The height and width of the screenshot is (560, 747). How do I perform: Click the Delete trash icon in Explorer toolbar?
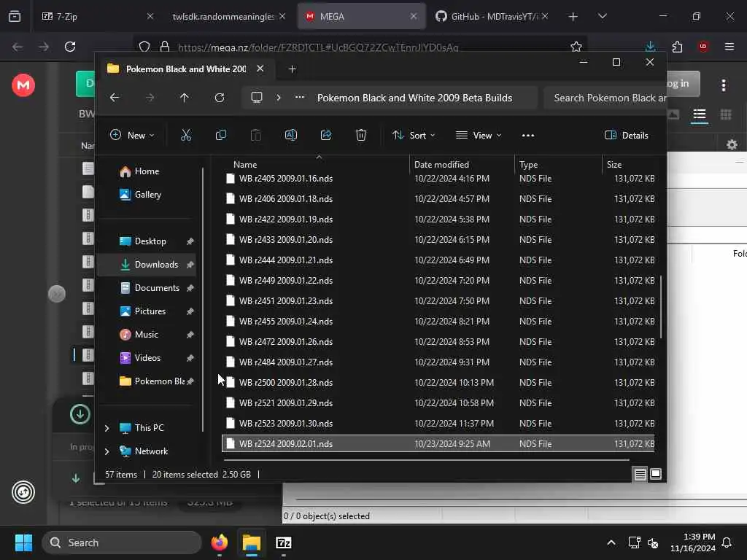pos(361,135)
